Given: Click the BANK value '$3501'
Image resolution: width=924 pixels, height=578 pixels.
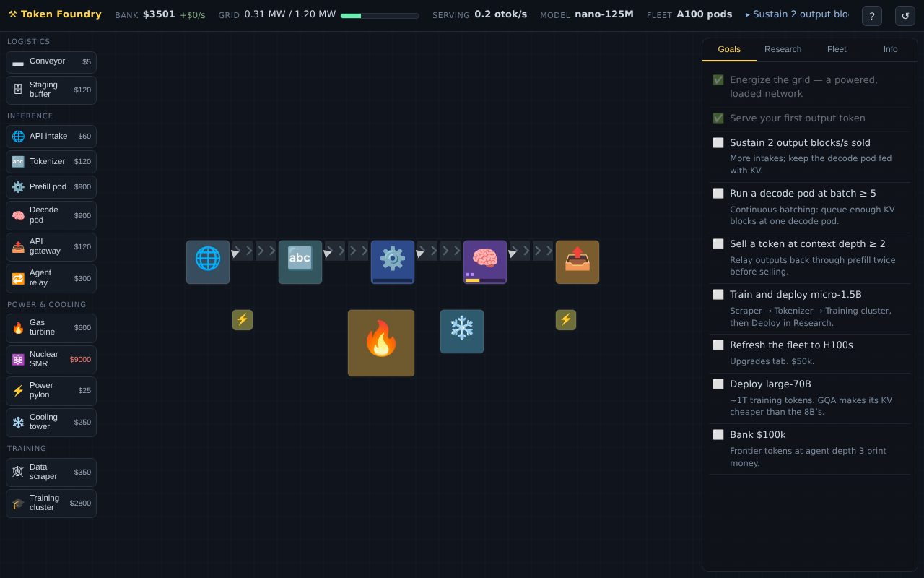Looking at the screenshot, I should click(x=159, y=14).
